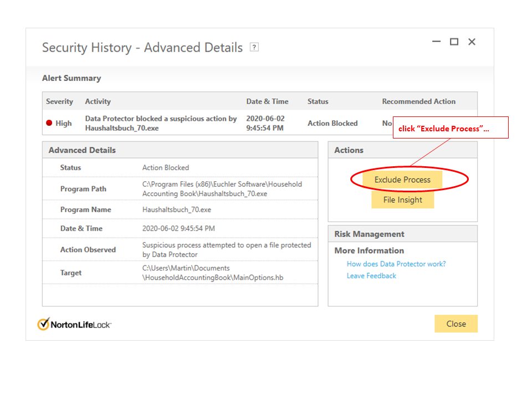Sort by the Severity column header
The height and width of the screenshot is (399, 532).
59,101
